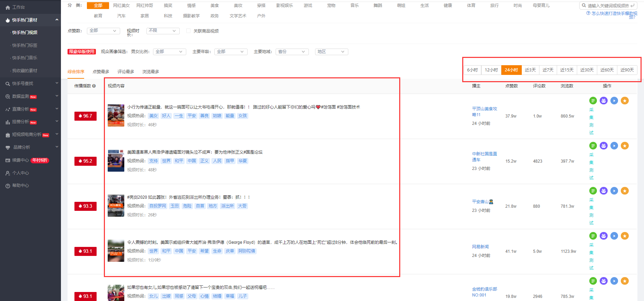The height and width of the screenshot is (301, 644).
Task: Open the 省份 region dropdown
Action: pos(293,52)
